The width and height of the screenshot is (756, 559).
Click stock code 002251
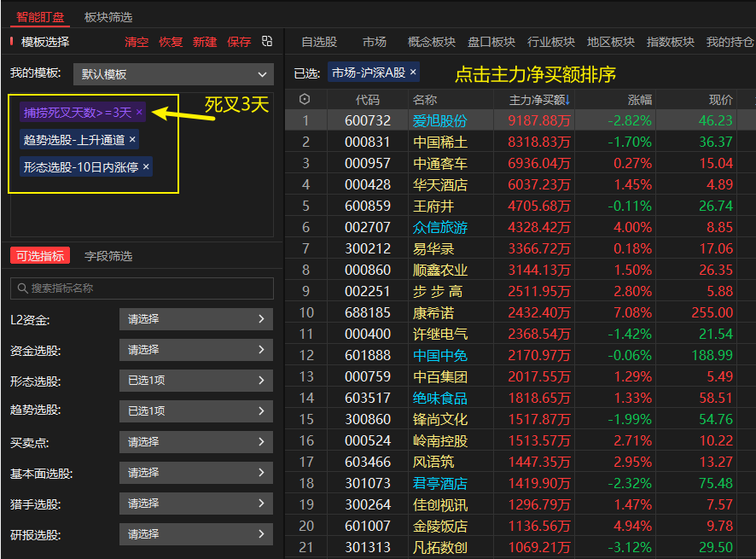click(368, 291)
